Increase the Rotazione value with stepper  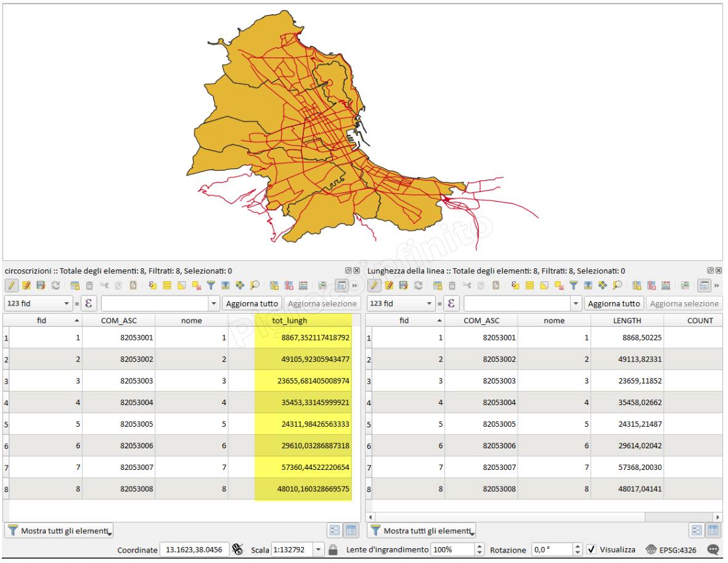[577, 546]
